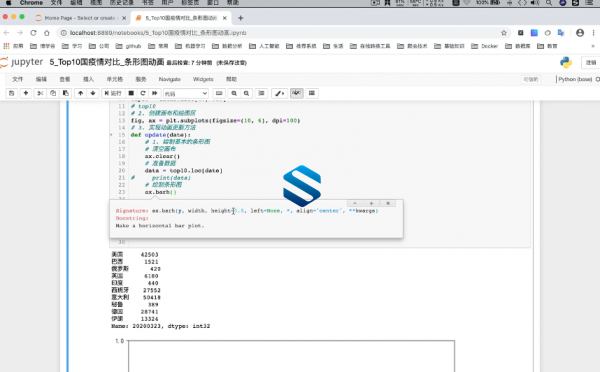Open the 编辑 menu in Jupyter
600x372 pixels.
click(x=41, y=79)
